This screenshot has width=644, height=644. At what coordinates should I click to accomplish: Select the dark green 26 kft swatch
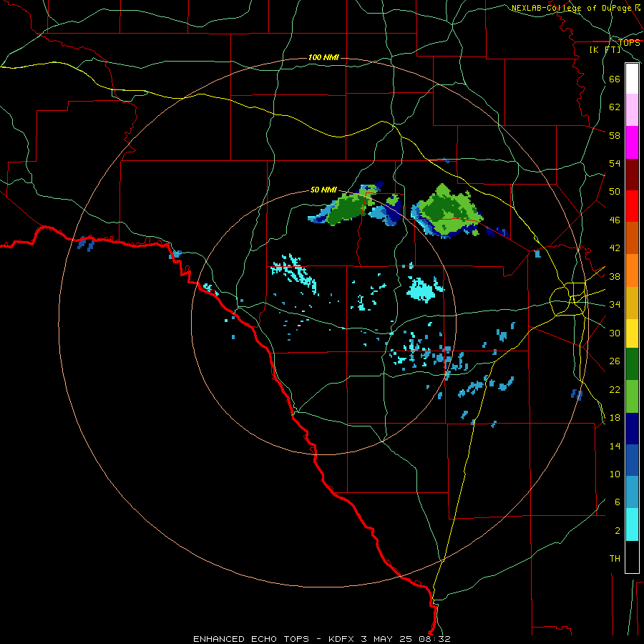(x=632, y=364)
